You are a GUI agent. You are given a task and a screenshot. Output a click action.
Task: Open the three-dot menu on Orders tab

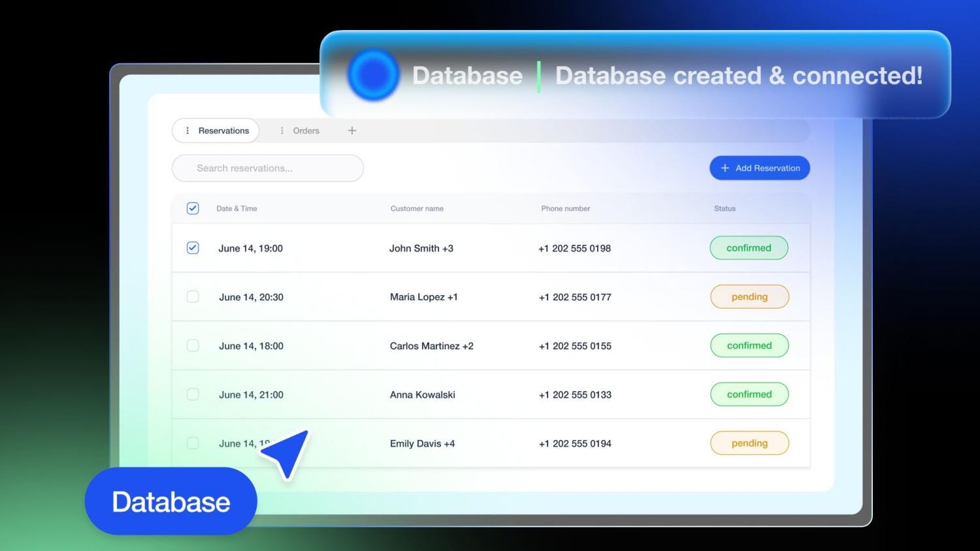[x=282, y=131]
